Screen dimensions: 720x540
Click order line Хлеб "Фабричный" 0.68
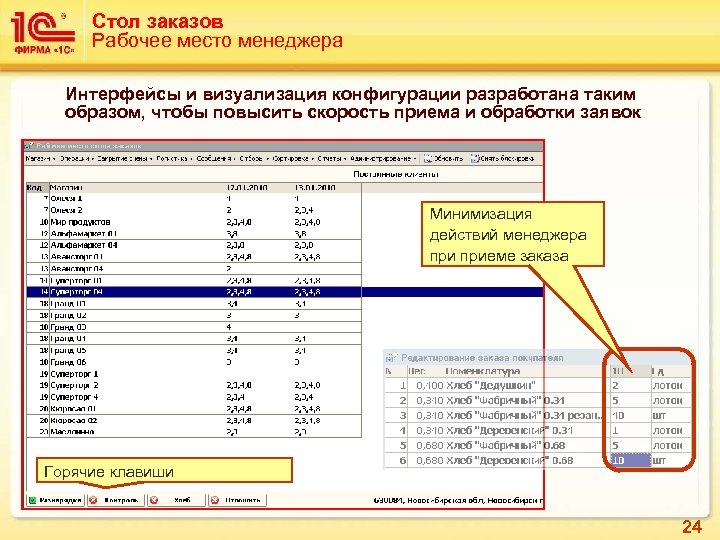(x=506, y=445)
